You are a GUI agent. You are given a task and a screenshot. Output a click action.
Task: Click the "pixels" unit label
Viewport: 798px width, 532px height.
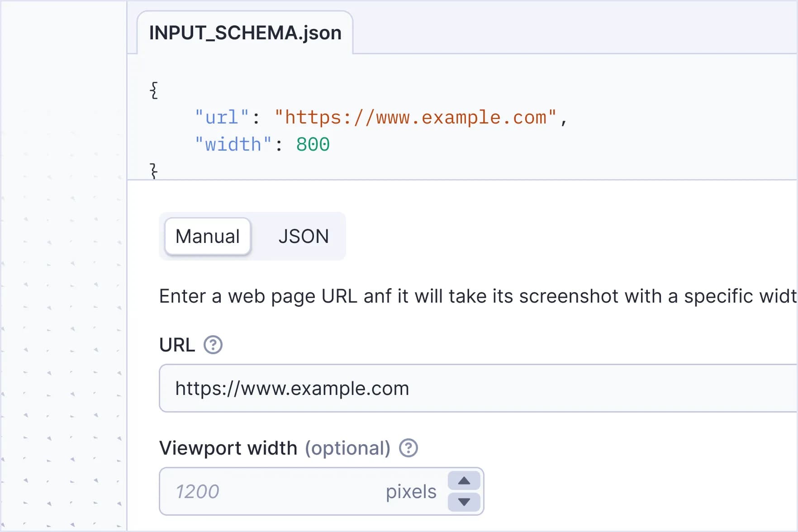tap(411, 492)
